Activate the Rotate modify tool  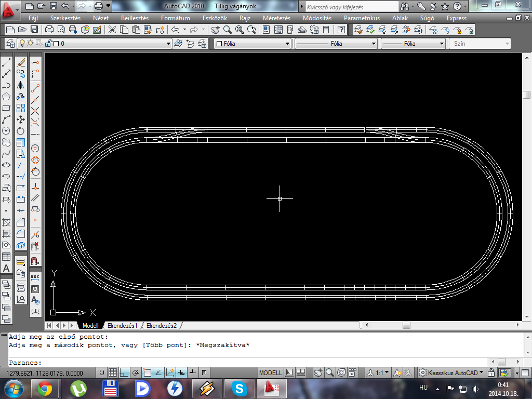pos(21,131)
